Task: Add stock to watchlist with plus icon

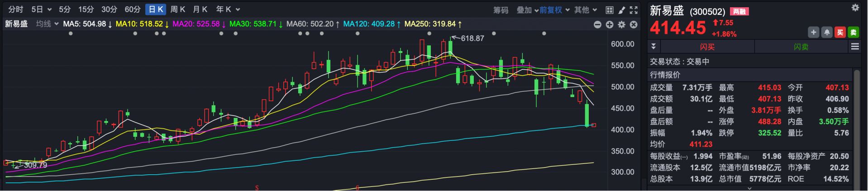Action: pyautogui.click(x=814, y=33)
